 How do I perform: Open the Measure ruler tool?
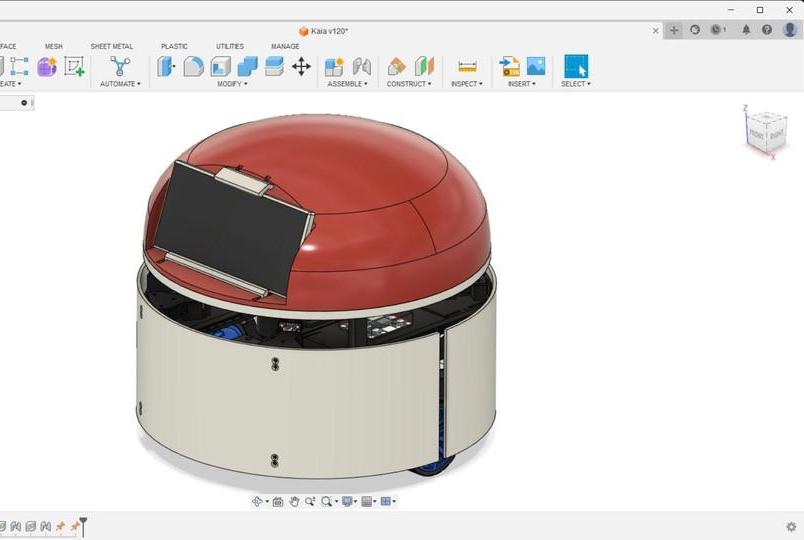pyautogui.click(x=467, y=67)
